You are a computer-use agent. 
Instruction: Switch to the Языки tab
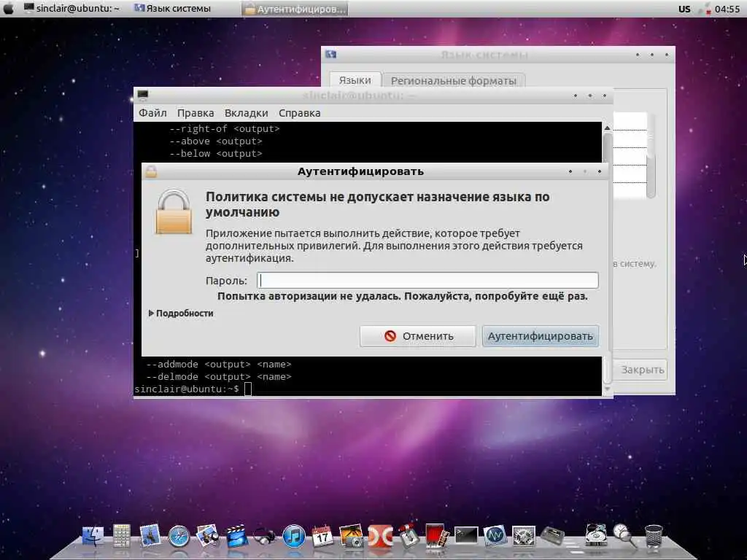[x=355, y=80]
